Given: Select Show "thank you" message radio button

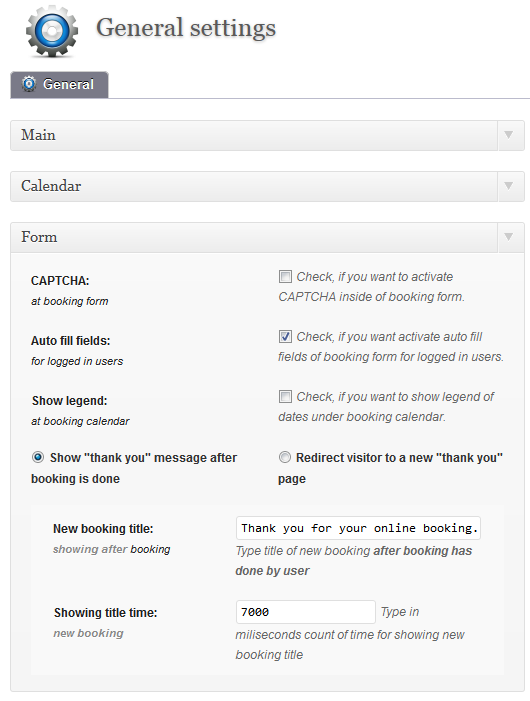Looking at the screenshot, I should (x=38, y=457).
